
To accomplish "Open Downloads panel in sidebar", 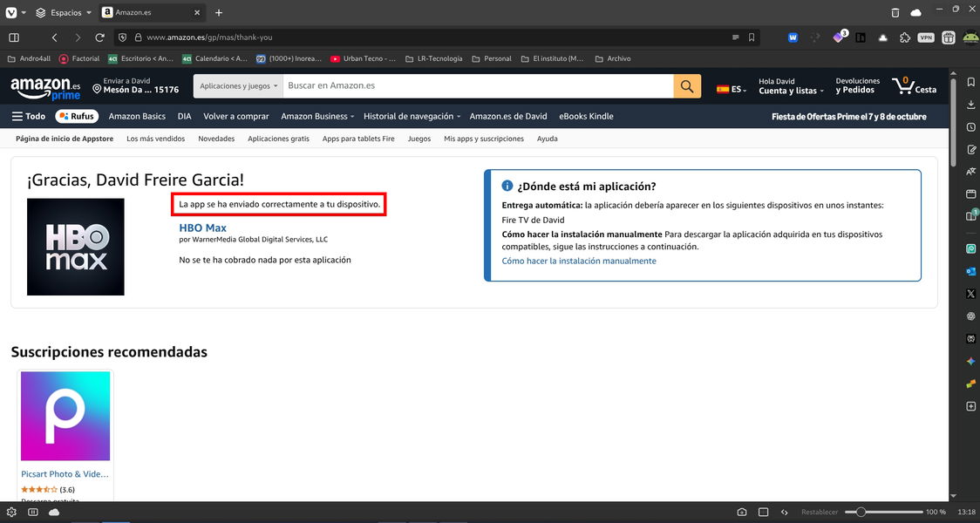I will tap(970, 105).
